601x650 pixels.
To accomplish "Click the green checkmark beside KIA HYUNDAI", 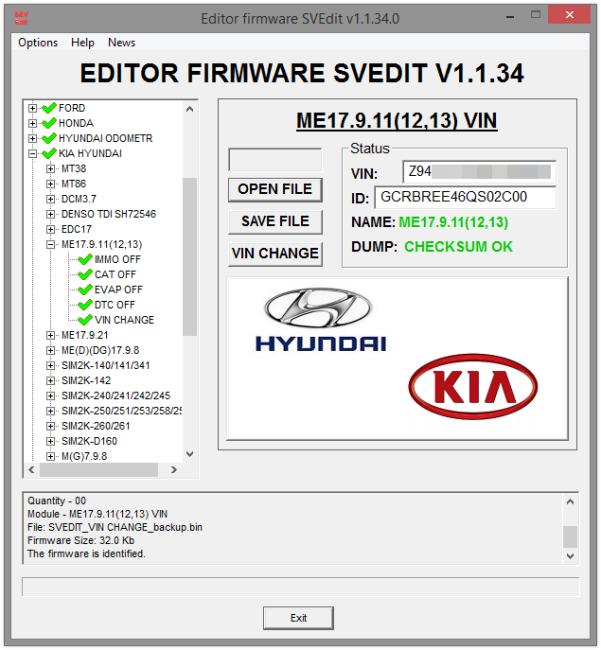I will [x=49, y=153].
